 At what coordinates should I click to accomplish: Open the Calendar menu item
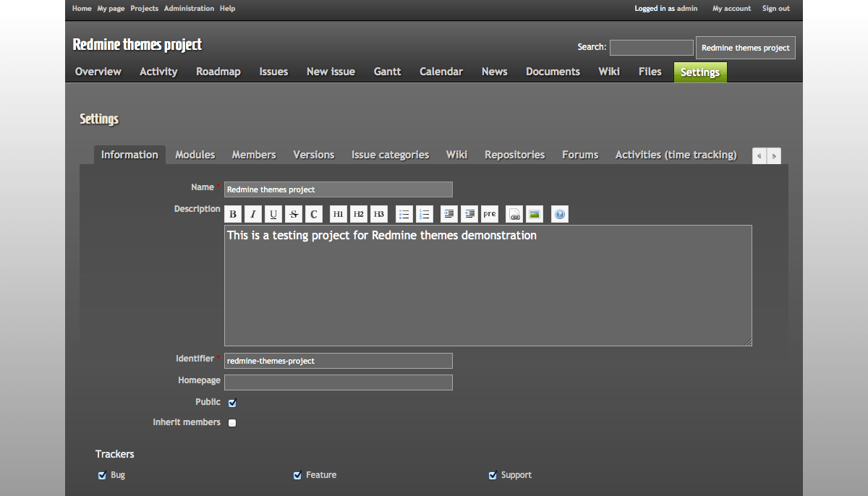[x=441, y=72]
